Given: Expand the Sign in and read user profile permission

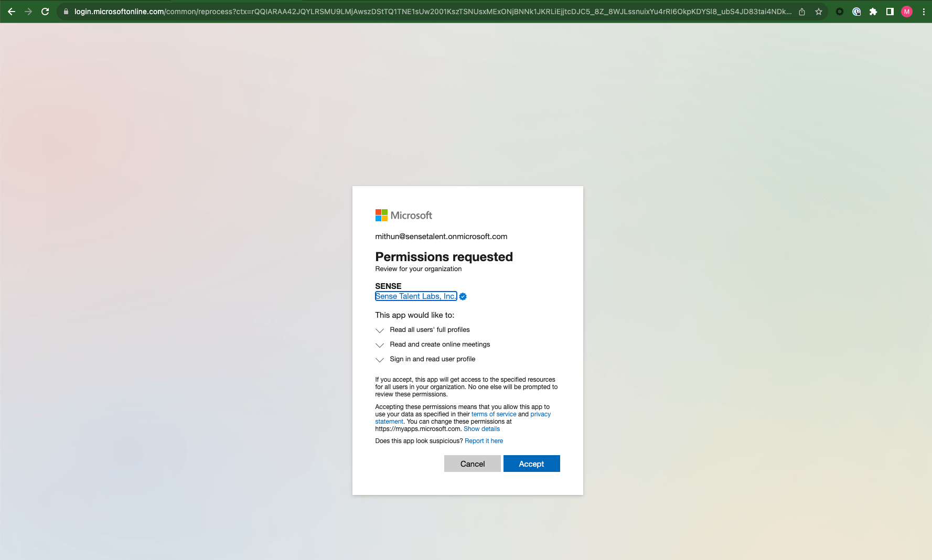Looking at the screenshot, I should 379,360.
